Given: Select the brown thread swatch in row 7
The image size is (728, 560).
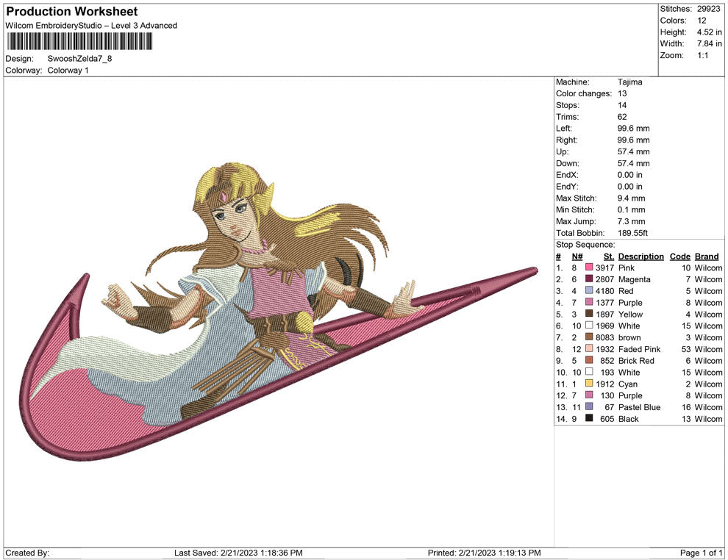Looking at the screenshot, I should point(589,337).
